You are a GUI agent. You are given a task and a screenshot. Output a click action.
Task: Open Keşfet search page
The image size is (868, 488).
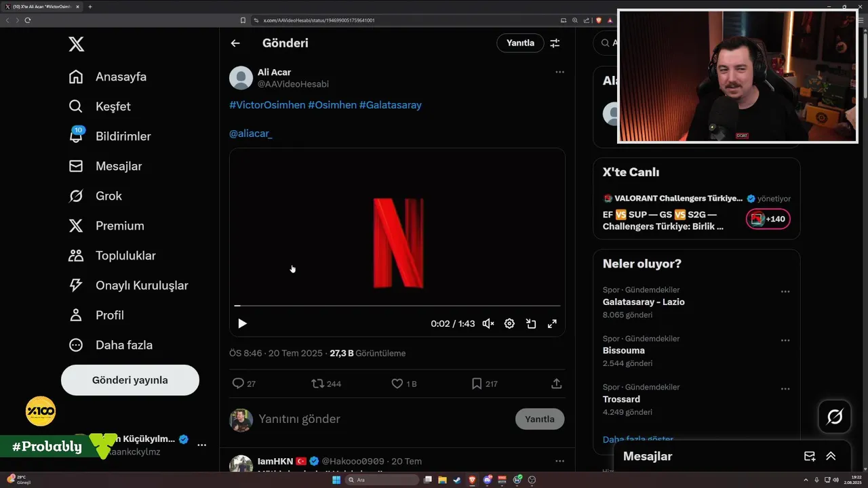100,106
